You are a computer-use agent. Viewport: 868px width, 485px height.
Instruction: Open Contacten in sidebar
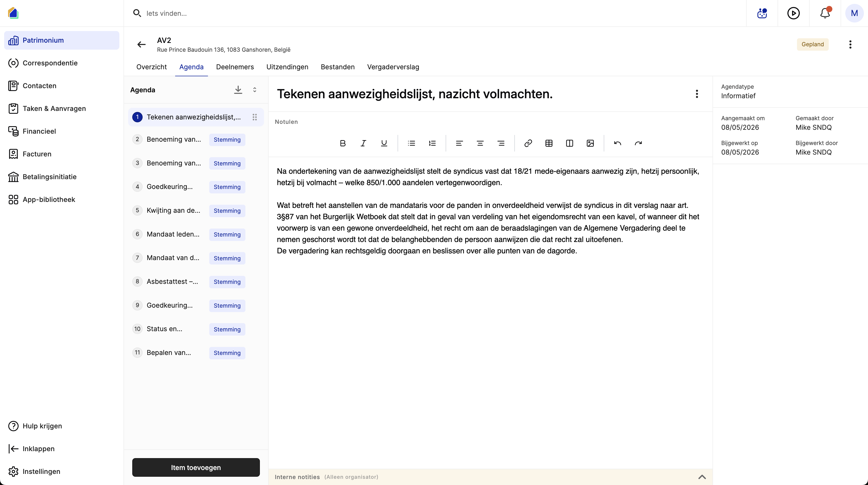point(62,86)
